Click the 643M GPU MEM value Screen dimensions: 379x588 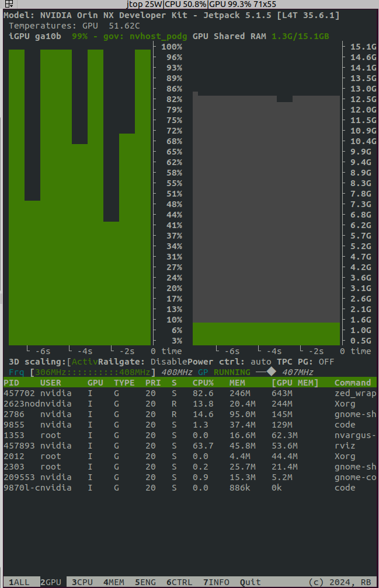(282, 393)
